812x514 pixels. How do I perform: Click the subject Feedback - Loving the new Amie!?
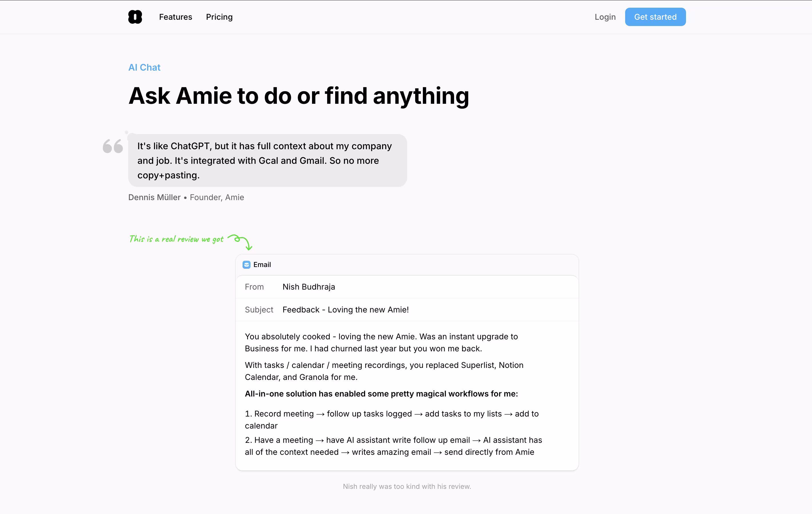[x=346, y=310]
